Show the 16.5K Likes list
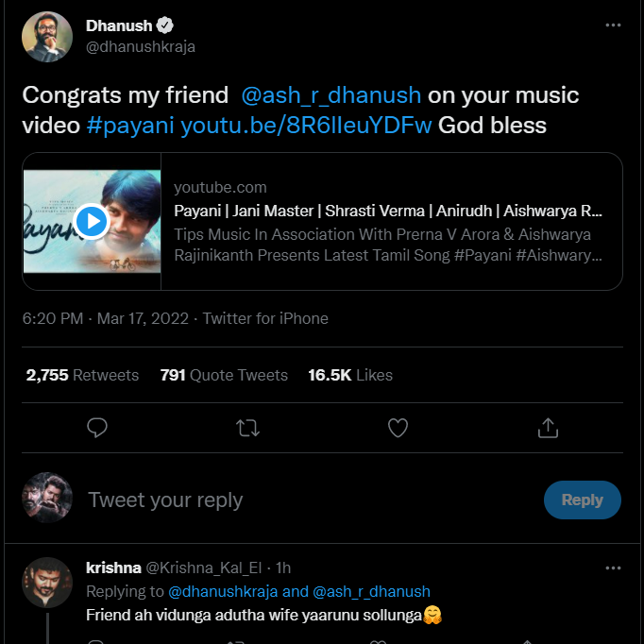 point(350,375)
